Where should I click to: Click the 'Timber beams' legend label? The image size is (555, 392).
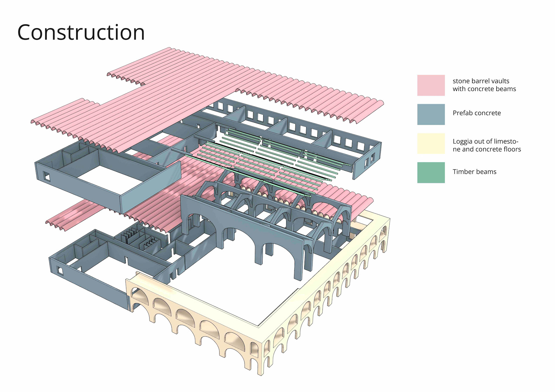point(474,172)
